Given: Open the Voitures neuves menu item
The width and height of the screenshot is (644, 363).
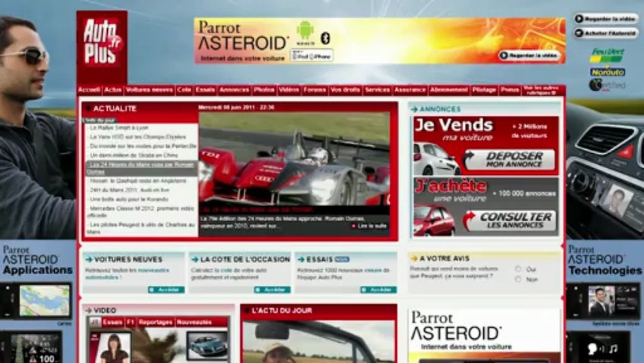Looking at the screenshot, I should point(150,90).
